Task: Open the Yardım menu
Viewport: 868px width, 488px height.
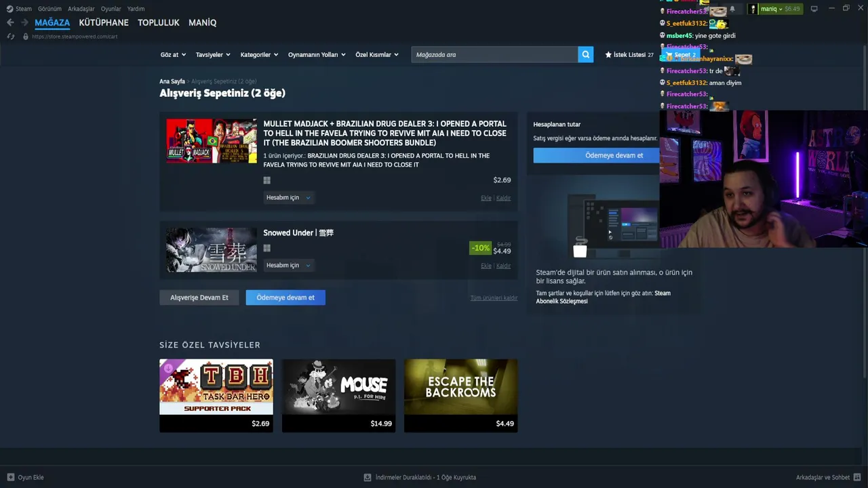Action: tap(136, 9)
